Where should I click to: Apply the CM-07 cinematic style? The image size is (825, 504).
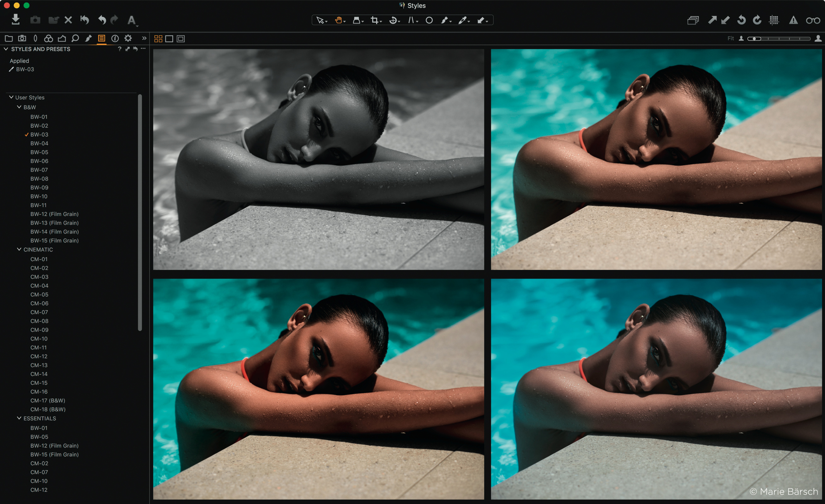click(39, 312)
